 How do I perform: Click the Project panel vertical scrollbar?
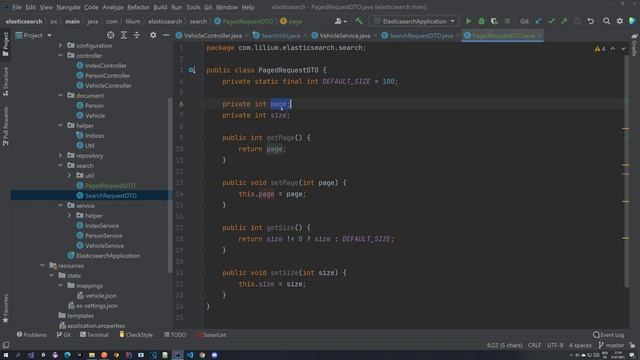(170, 186)
